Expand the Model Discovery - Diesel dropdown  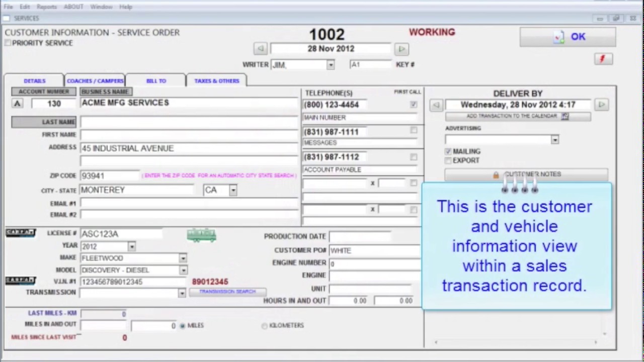(183, 270)
